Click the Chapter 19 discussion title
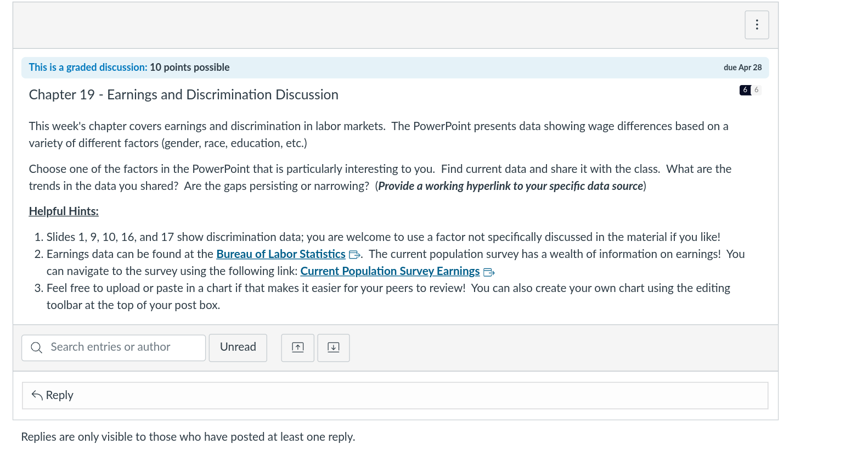 click(x=183, y=95)
